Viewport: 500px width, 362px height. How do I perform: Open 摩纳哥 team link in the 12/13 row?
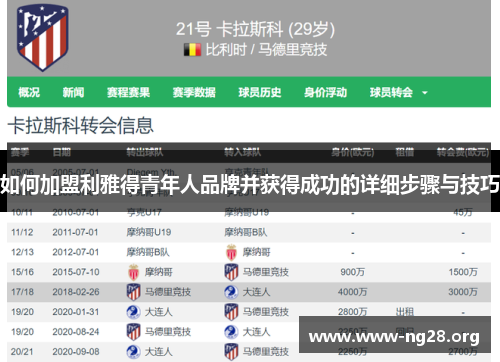point(256,252)
